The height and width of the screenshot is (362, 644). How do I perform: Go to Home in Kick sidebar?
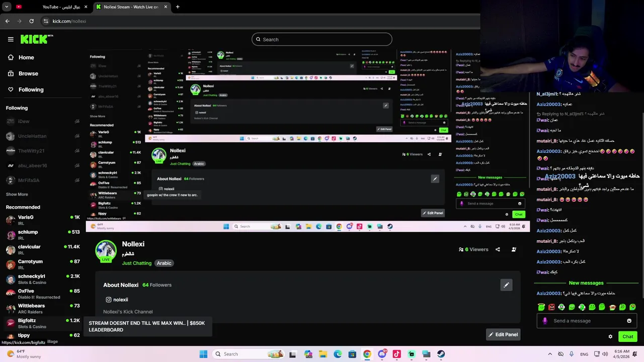[x=21, y=57]
